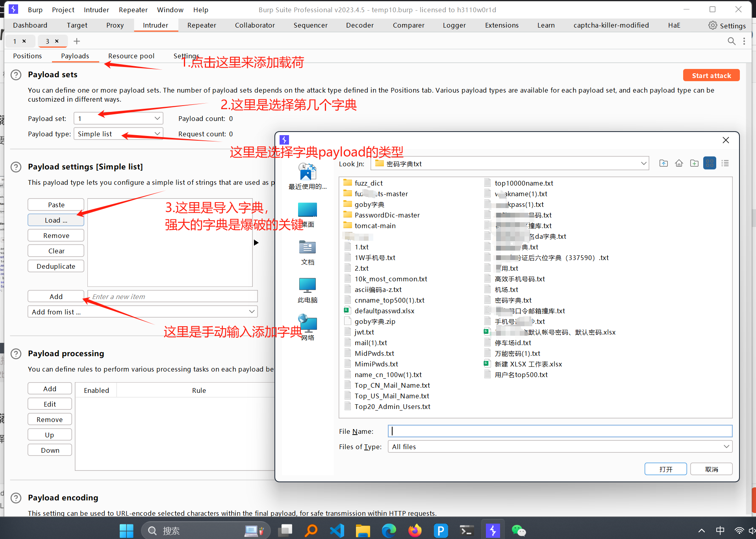This screenshot has width=756, height=539.
Task: Switch to the Decoder tab
Action: click(x=360, y=25)
